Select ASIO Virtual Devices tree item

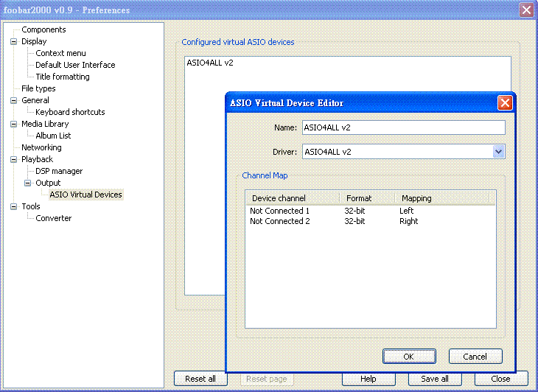[85, 195]
